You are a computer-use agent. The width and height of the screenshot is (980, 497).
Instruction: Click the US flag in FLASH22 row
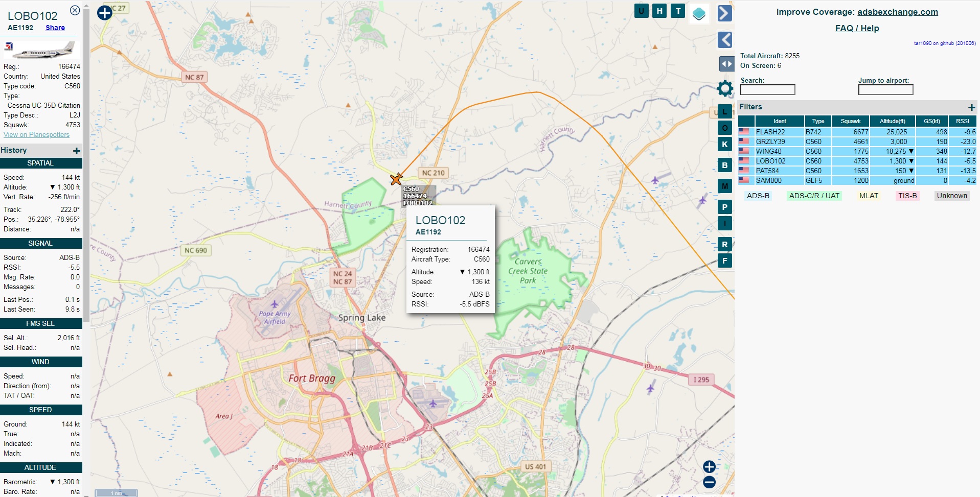[744, 132]
